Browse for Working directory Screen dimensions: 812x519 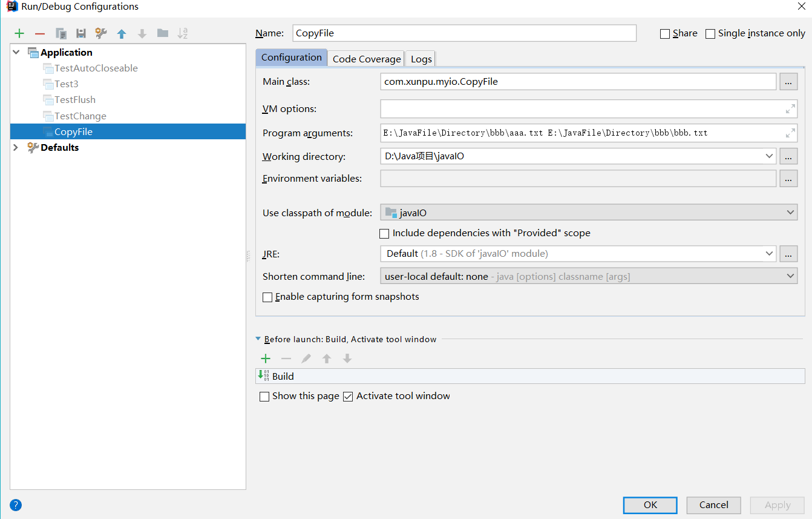(788, 156)
